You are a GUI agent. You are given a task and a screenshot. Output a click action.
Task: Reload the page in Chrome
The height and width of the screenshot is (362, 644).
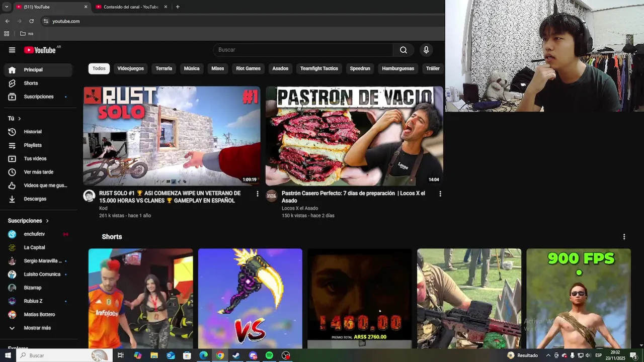pyautogui.click(x=31, y=21)
